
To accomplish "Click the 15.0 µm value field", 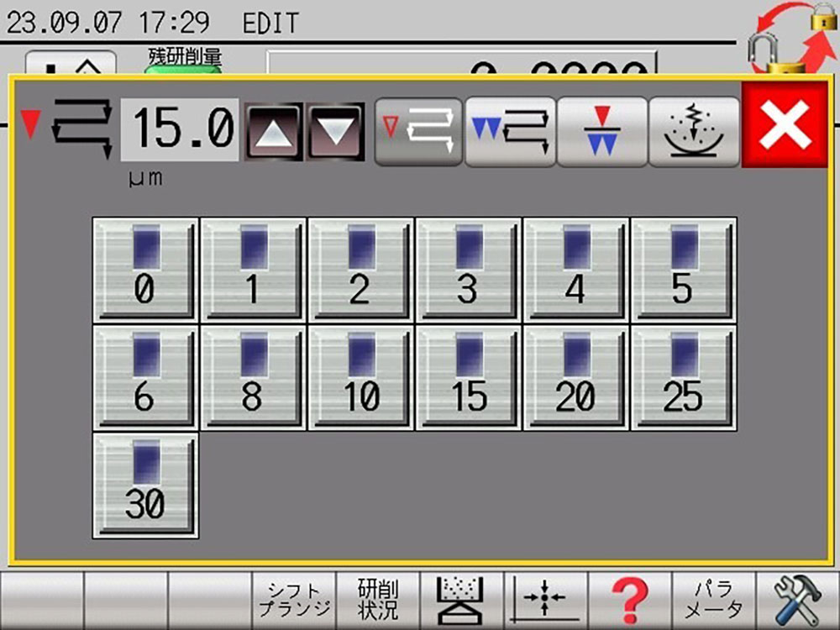I will [180, 129].
